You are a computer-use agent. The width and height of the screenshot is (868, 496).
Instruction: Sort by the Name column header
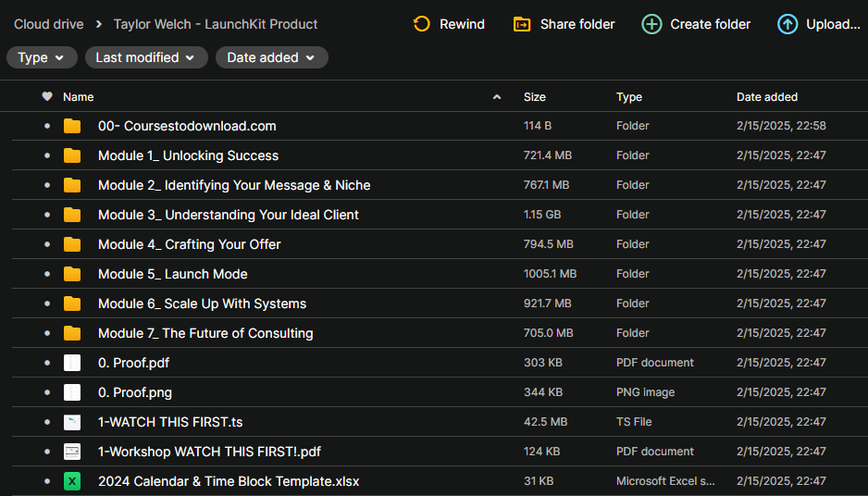coord(78,97)
